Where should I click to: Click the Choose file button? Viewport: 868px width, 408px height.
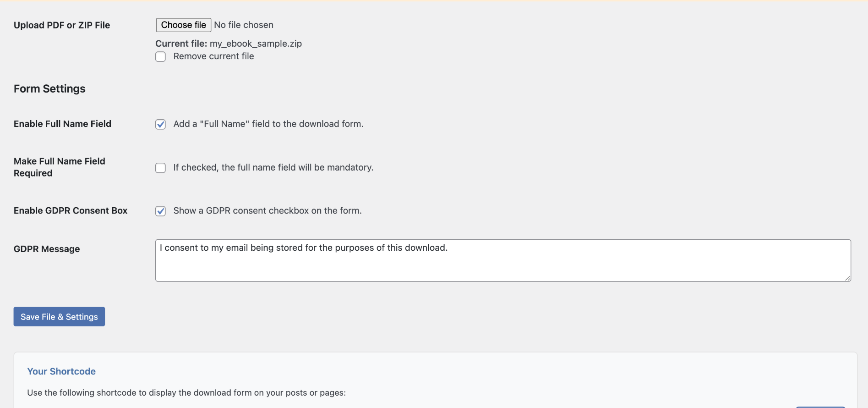pyautogui.click(x=183, y=25)
